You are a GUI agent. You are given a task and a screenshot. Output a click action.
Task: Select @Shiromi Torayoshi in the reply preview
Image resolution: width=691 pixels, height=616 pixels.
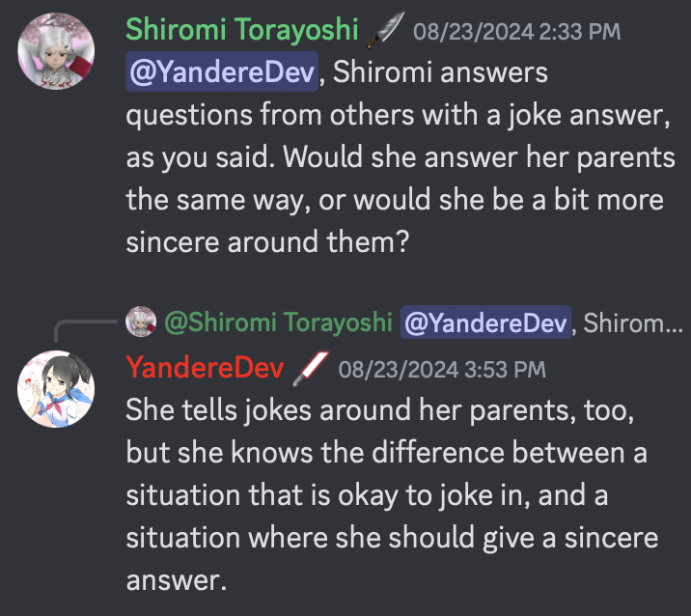279,323
